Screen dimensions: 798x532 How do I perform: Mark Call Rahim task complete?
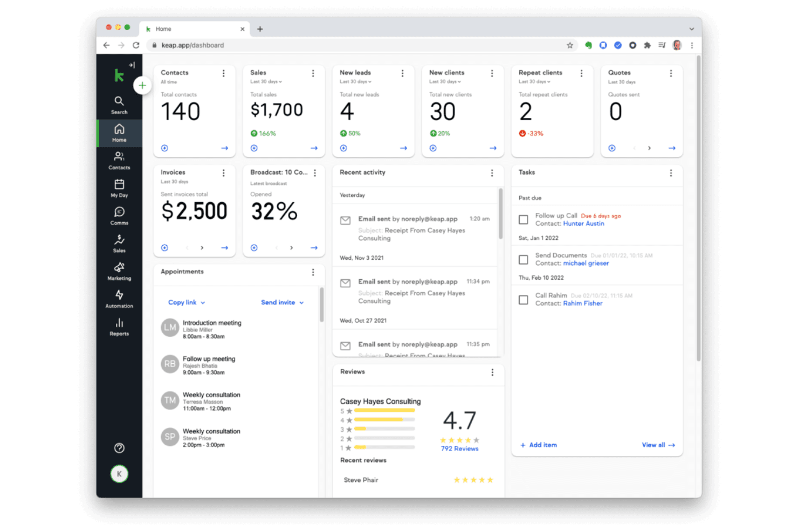(x=523, y=300)
